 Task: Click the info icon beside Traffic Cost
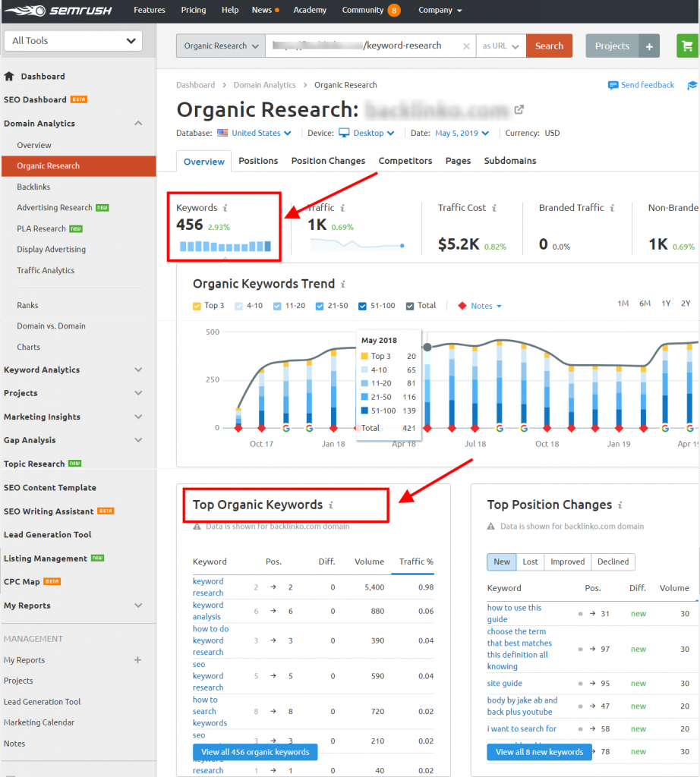point(494,208)
